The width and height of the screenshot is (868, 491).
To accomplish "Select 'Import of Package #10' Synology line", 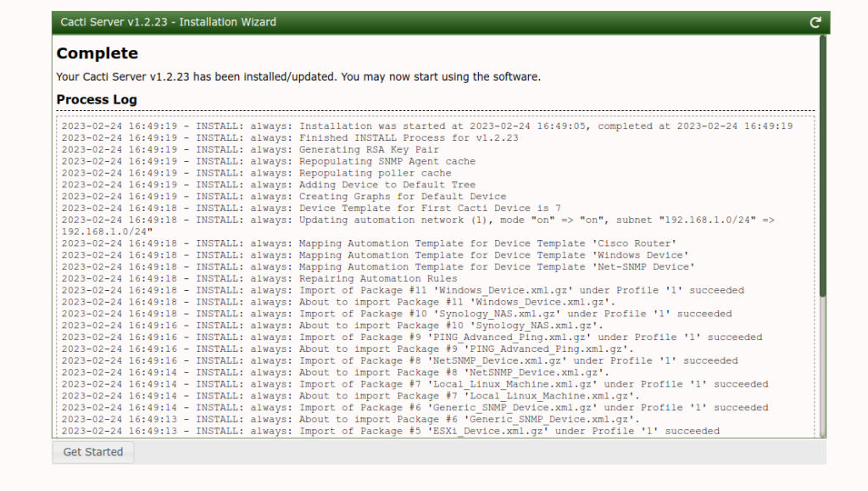I will point(397,313).
